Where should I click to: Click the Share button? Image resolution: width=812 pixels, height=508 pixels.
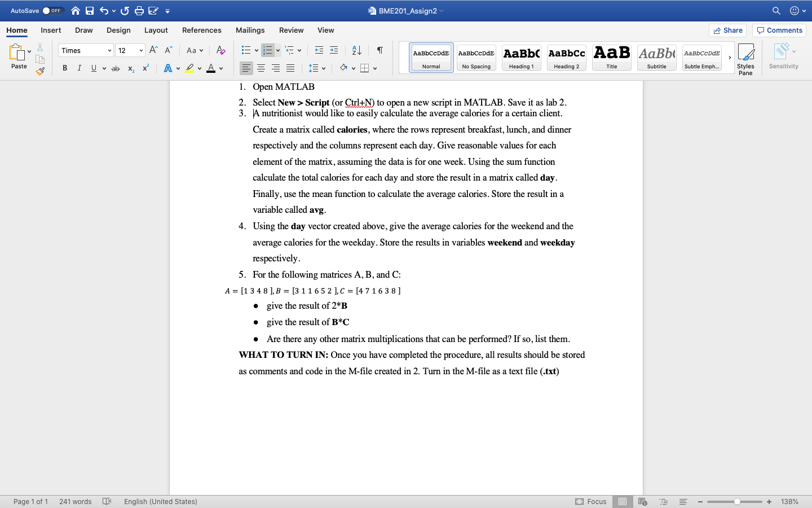(x=727, y=30)
